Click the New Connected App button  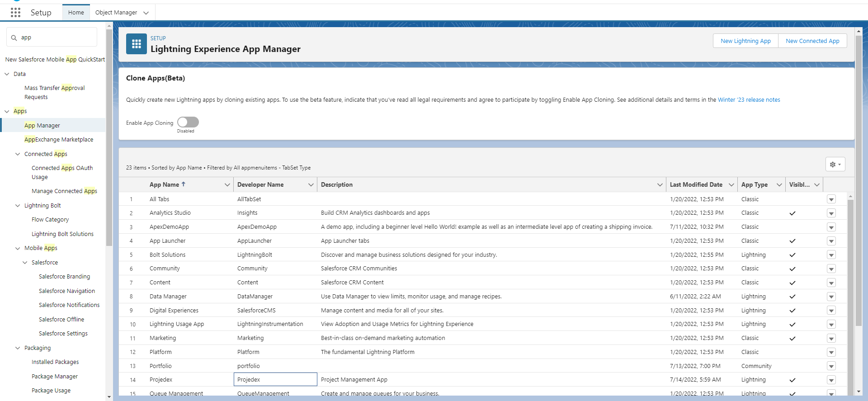(x=812, y=41)
